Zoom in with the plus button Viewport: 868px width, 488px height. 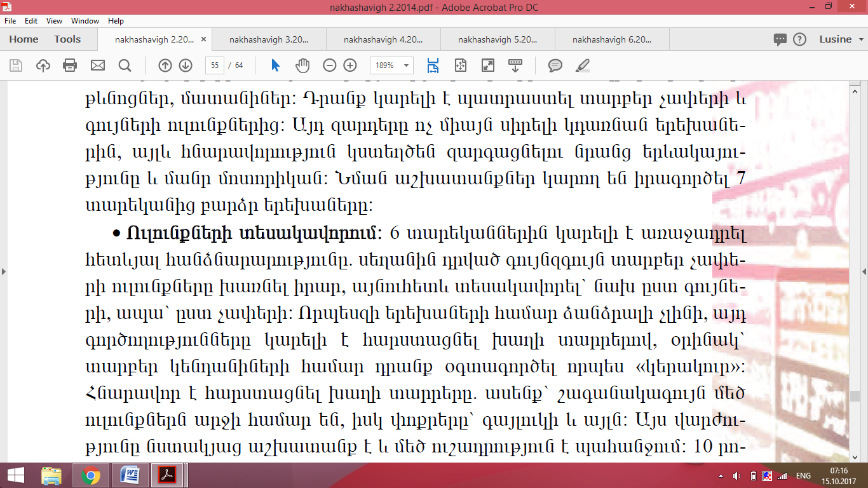click(x=350, y=65)
